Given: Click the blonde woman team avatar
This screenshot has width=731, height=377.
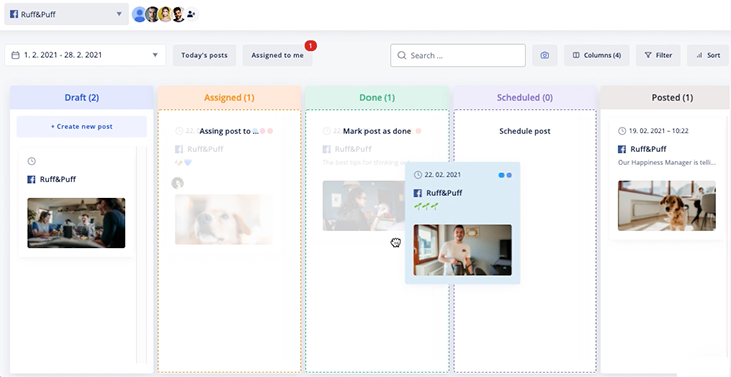Looking at the screenshot, I should (165, 14).
